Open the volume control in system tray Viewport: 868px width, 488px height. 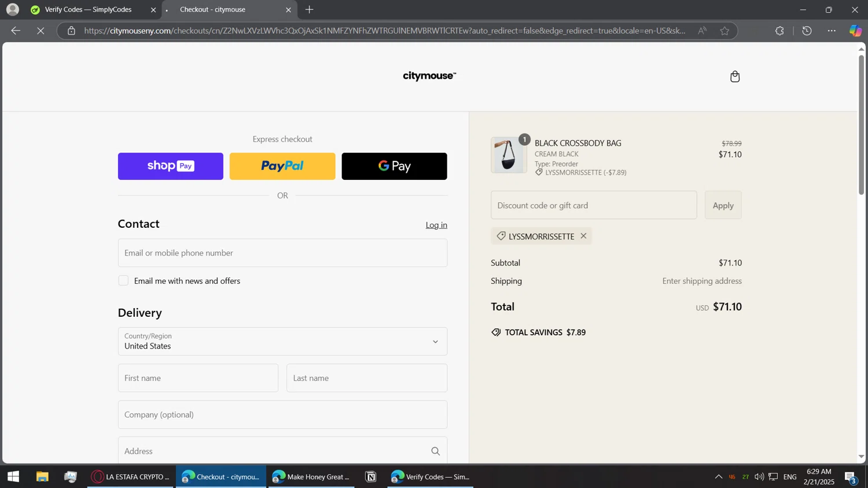(759, 477)
